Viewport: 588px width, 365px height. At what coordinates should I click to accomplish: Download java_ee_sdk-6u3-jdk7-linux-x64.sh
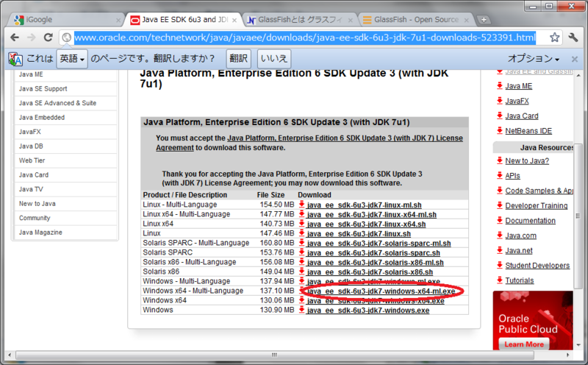click(x=366, y=224)
